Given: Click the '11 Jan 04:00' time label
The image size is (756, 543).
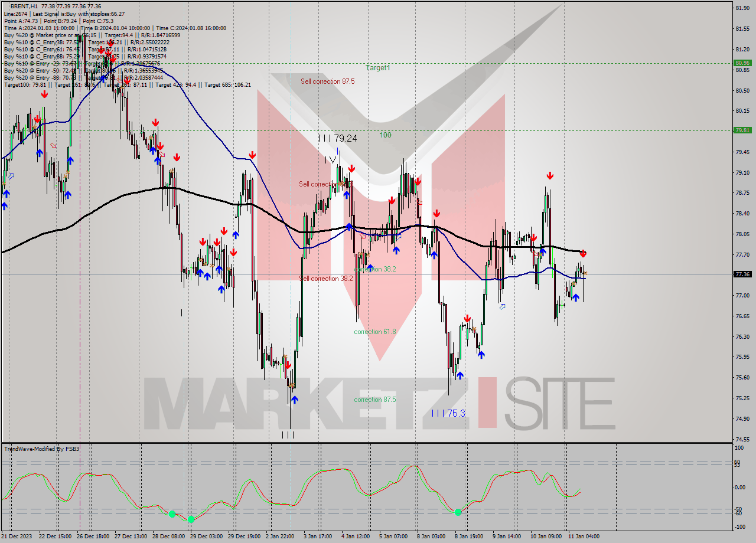Looking at the screenshot, I should (x=584, y=537).
